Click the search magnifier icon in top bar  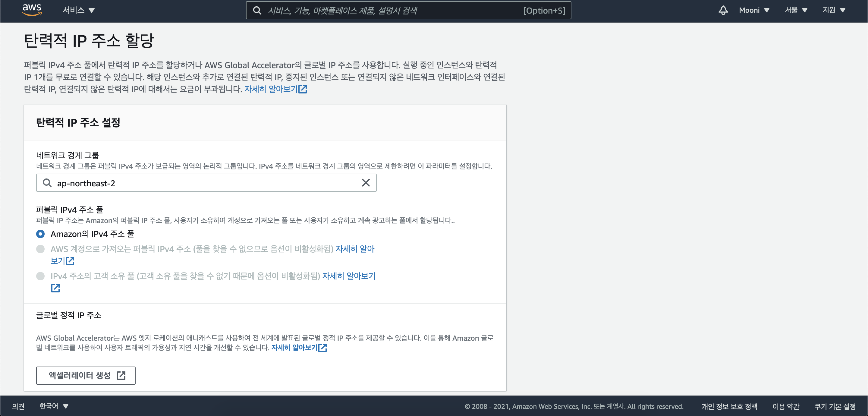[x=257, y=11]
